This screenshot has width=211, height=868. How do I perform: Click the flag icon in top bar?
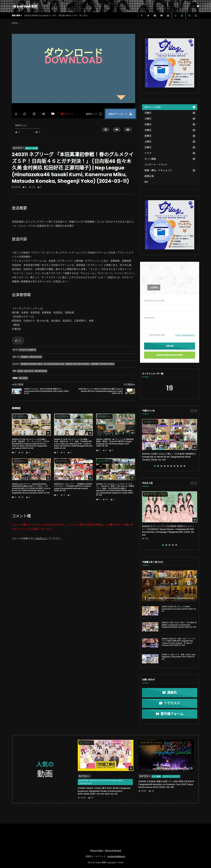[161, 15]
